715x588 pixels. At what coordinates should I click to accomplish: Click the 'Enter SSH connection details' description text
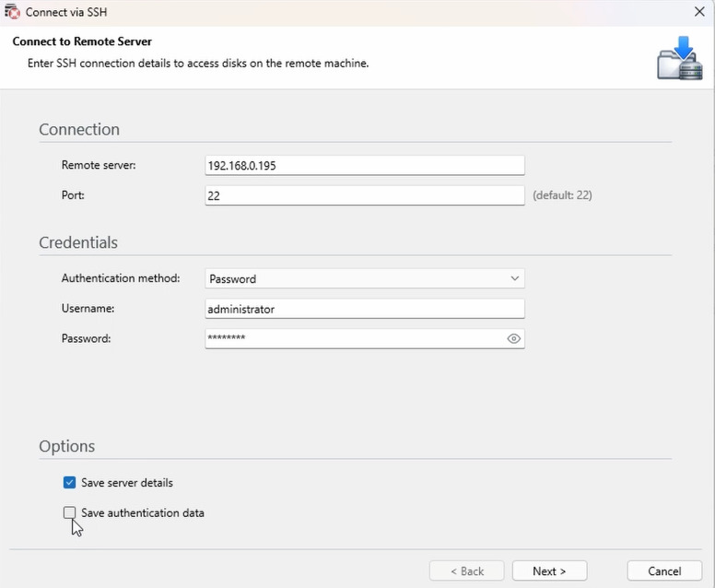click(x=198, y=64)
